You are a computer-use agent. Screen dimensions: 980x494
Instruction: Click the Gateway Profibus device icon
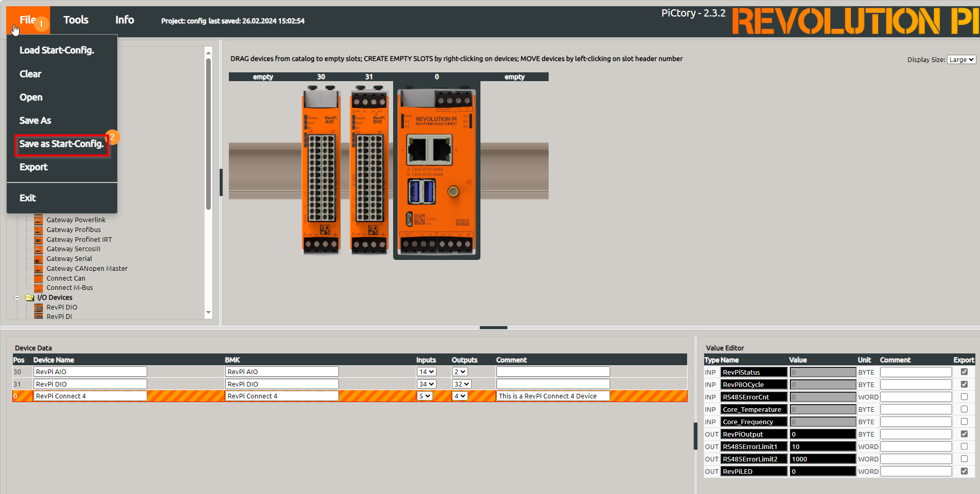tap(38, 229)
